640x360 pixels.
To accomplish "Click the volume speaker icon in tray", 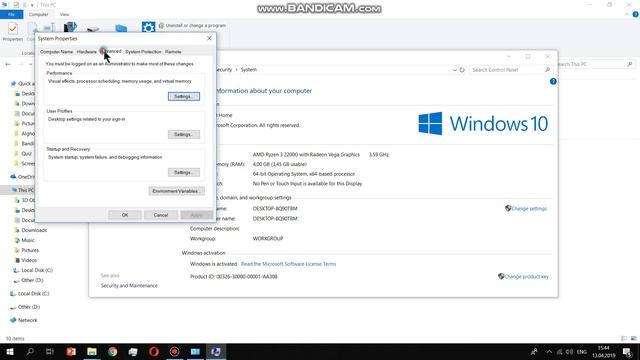I will 569,351.
